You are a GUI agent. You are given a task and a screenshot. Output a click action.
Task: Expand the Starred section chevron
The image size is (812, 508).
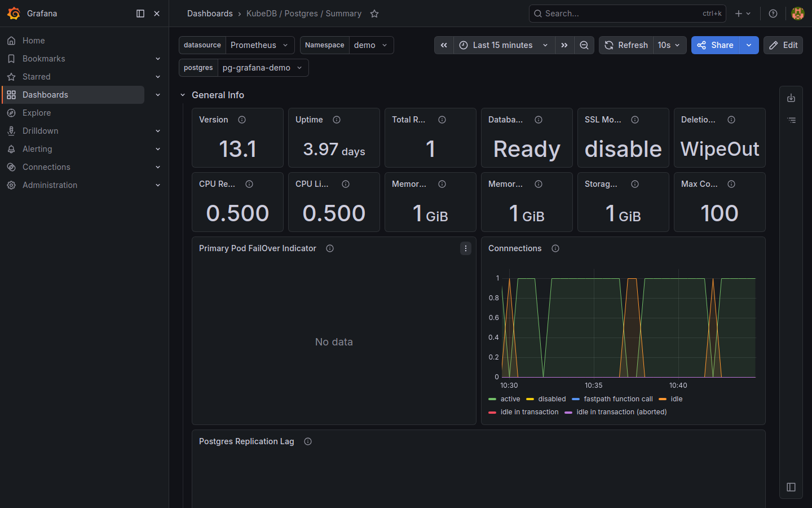158,77
